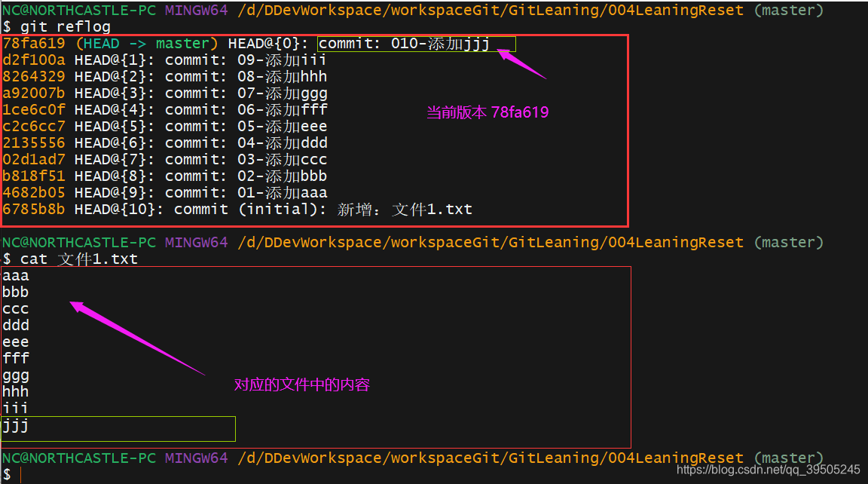Click commit hash 2135556
The height and width of the screenshot is (484, 868).
[x=34, y=143]
